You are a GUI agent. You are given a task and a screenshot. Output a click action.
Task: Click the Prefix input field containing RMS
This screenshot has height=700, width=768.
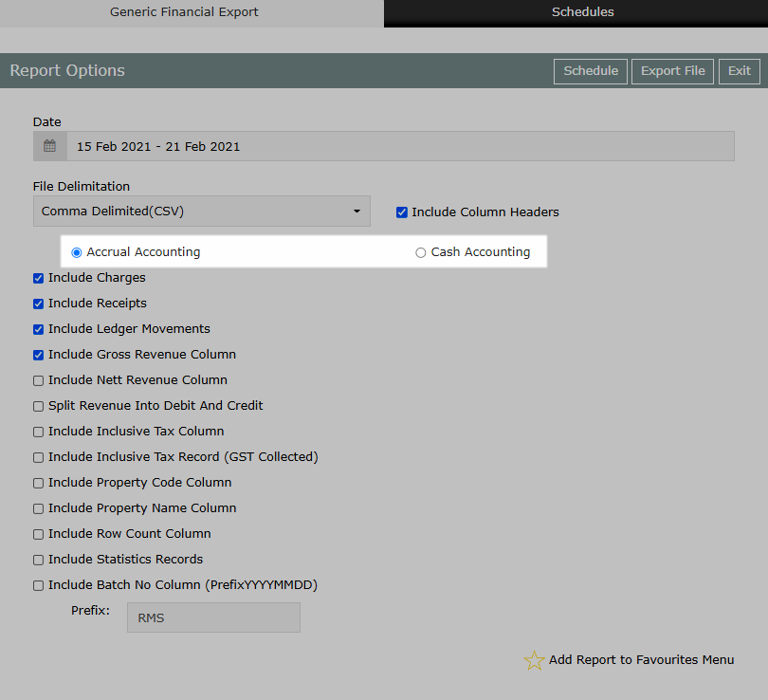click(213, 617)
